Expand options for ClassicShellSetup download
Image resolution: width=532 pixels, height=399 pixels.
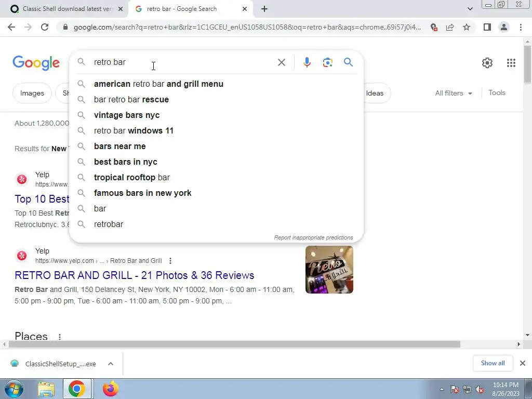[x=111, y=364]
